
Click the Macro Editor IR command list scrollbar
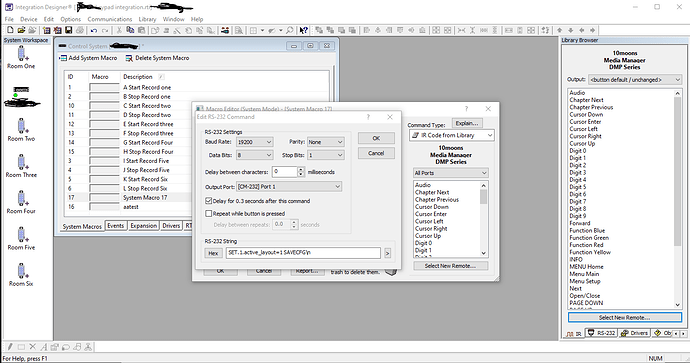tap(484, 219)
